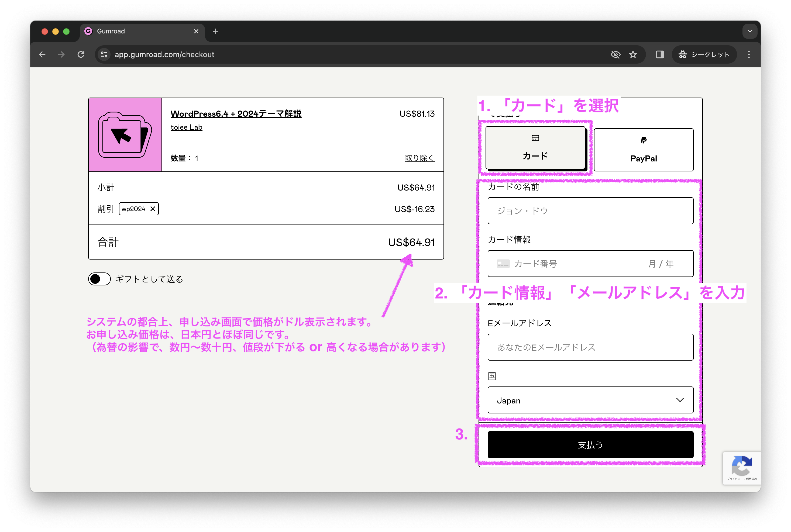The image size is (791, 532).
Task: Click the シークレット incognito indicator
Action: click(704, 54)
